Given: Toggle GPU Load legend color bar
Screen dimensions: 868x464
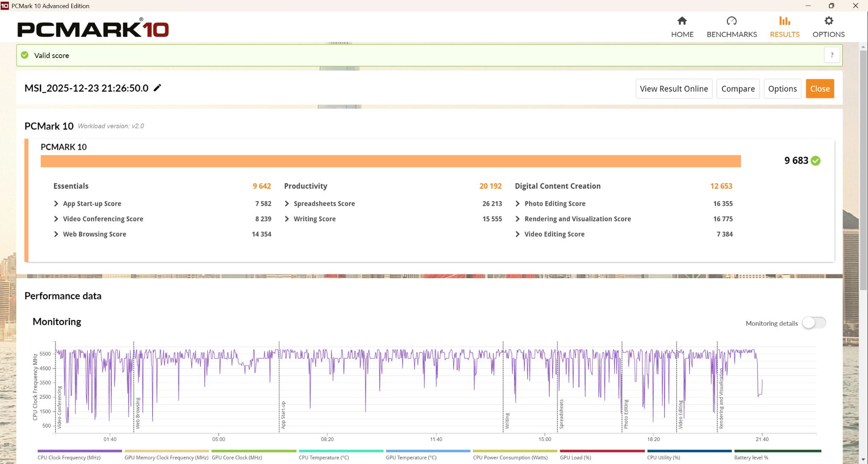Looking at the screenshot, I should (602, 451).
